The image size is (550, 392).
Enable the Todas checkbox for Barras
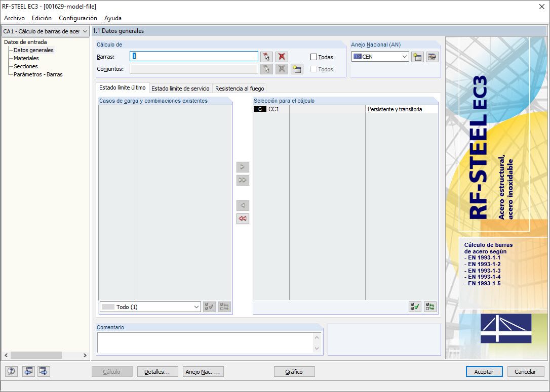tap(313, 57)
